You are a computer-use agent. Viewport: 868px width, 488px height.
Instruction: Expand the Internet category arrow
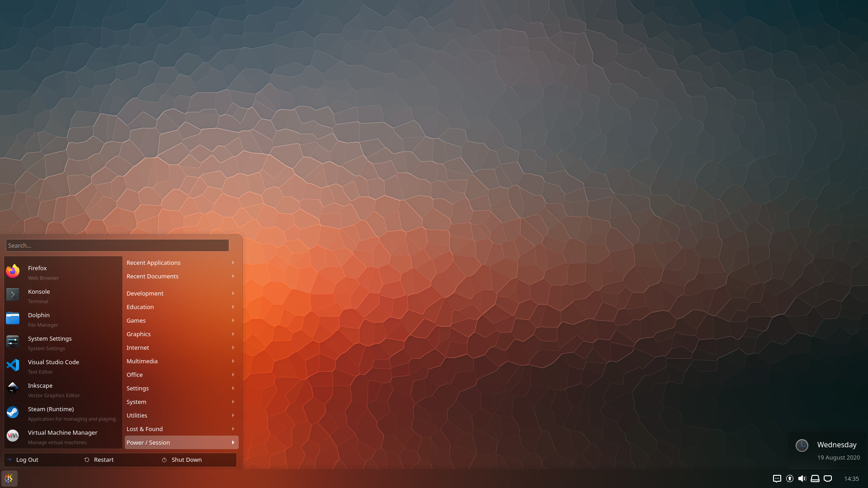pos(233,347)
